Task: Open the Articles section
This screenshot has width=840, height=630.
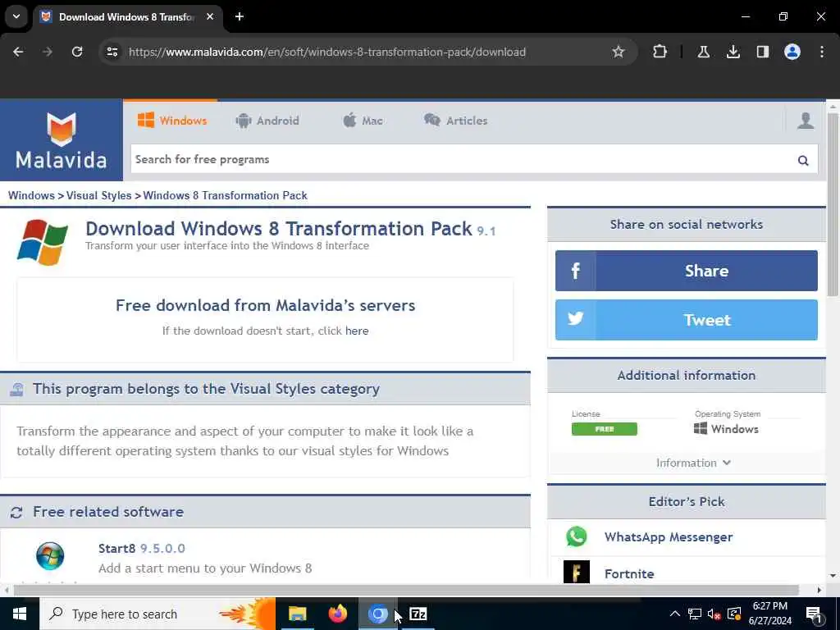Action: (456, 121)
